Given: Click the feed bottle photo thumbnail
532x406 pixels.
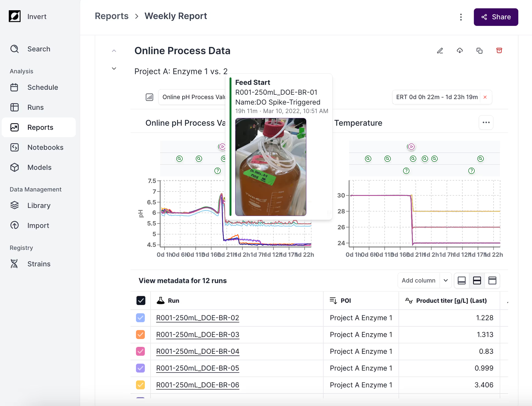Looking at the screenshot, I should (x=271, y=167).
